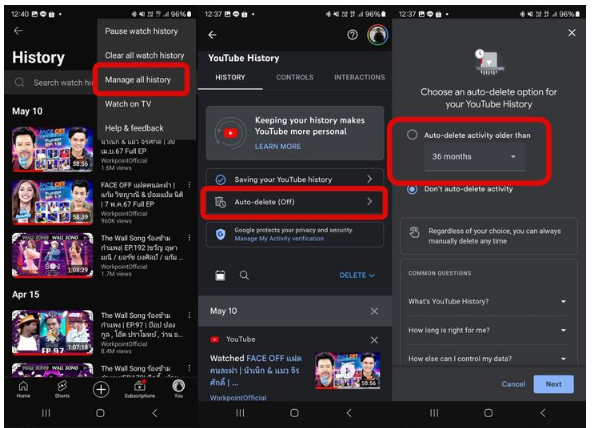
Task: Open options for Wall Song EP.97 video
Action: click(x=189, y=315)
